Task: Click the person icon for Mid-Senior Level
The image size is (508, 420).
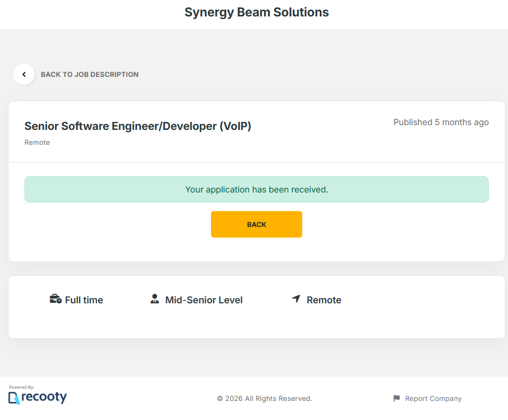Action: tap(154, 299)
